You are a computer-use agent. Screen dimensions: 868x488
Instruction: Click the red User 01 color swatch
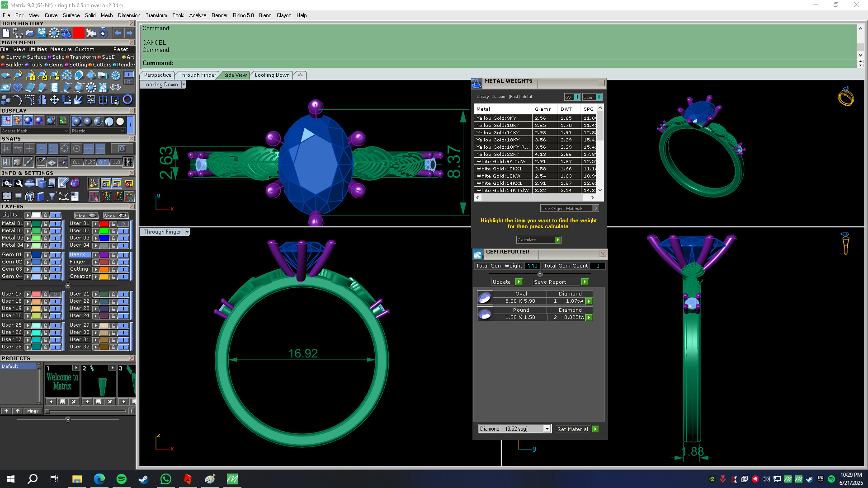104,224
